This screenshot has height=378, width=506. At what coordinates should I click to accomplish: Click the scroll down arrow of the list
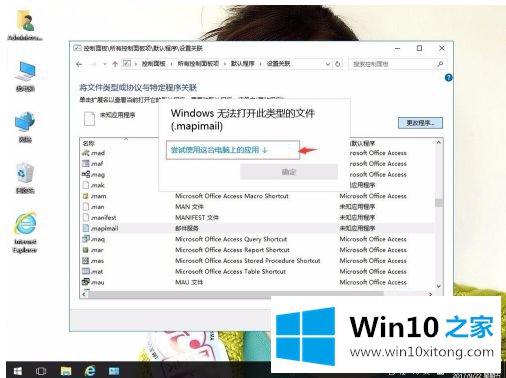439,286
